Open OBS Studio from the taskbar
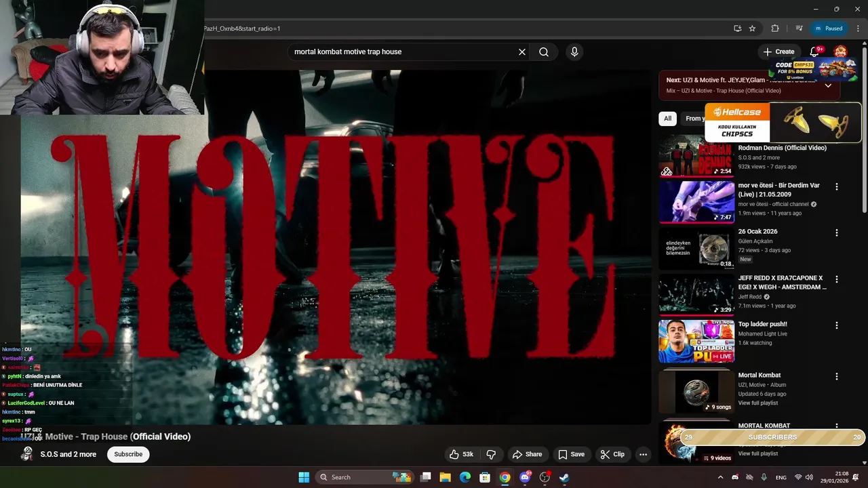This screenshot has width=868, height=488. 545,477
